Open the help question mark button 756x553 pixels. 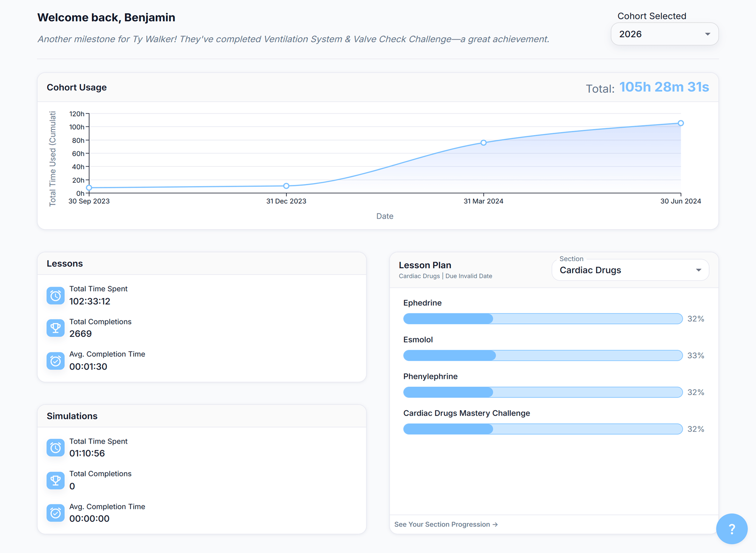(x=732, y=529)
